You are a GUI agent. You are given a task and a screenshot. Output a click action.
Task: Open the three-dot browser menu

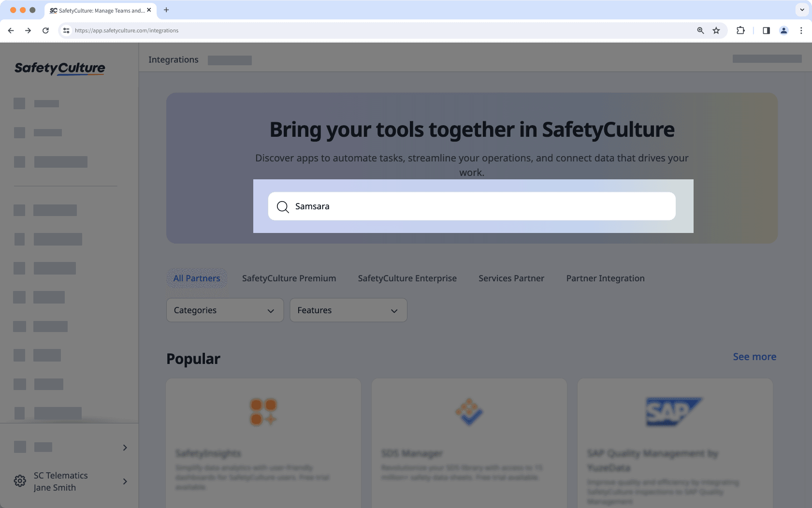coord(801,30)
